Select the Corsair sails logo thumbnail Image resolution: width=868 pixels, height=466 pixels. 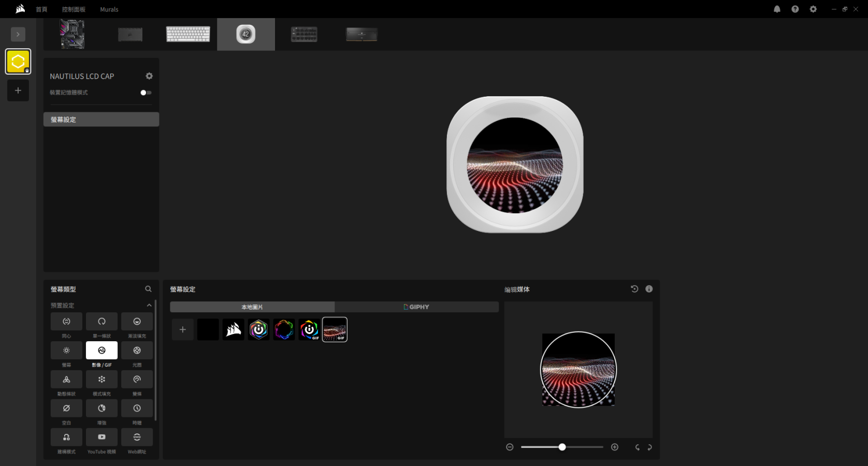233,330
